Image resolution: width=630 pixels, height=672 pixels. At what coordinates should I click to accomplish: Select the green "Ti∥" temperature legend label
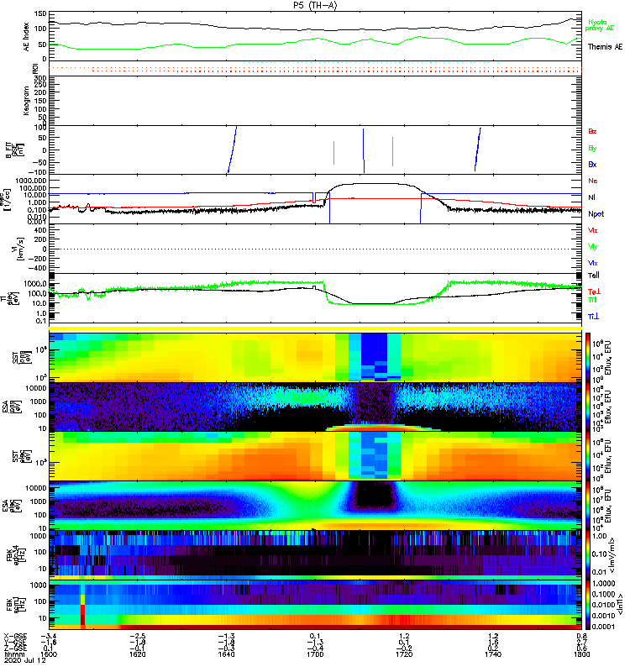[592, 300]
